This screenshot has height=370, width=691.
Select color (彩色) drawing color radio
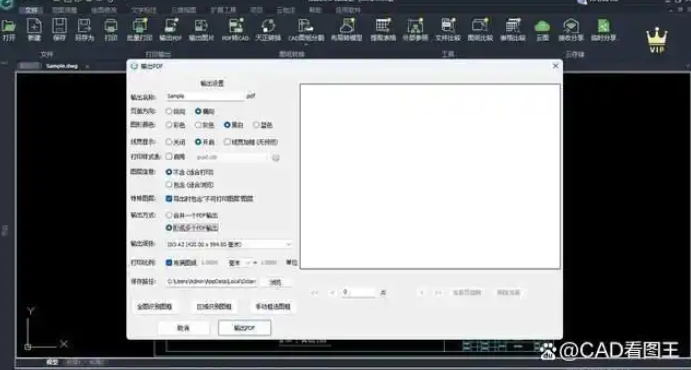click(169, 125)
